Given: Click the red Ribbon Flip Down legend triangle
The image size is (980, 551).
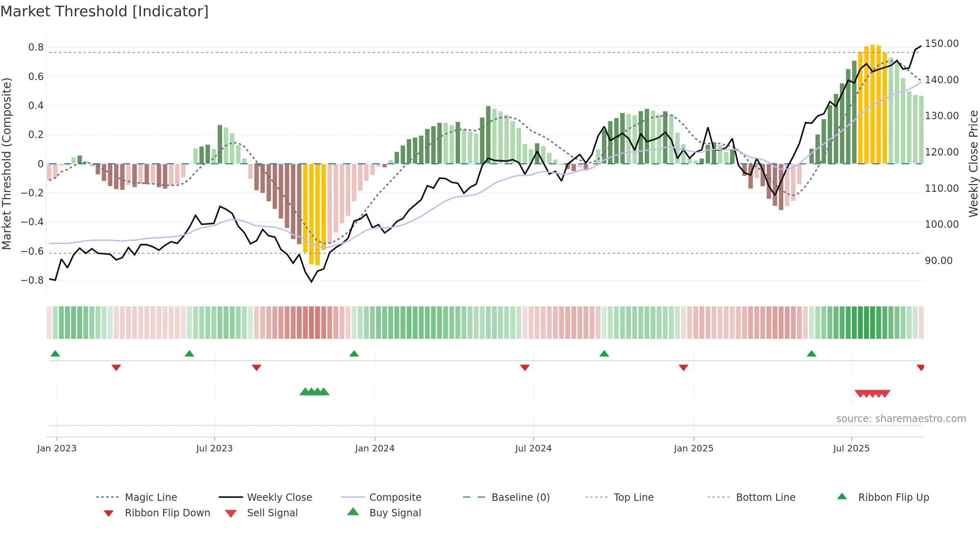Looking at the screenshot, I should point(109,513).
